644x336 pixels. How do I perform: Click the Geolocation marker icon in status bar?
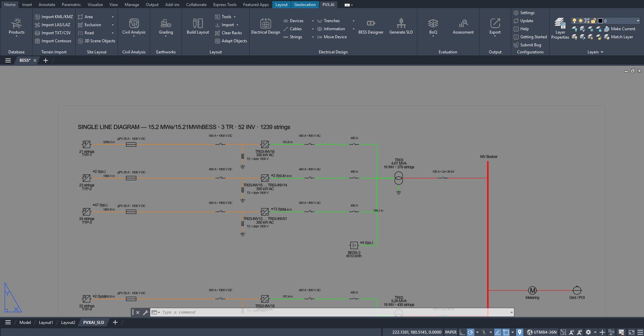[x=520, y=332]
